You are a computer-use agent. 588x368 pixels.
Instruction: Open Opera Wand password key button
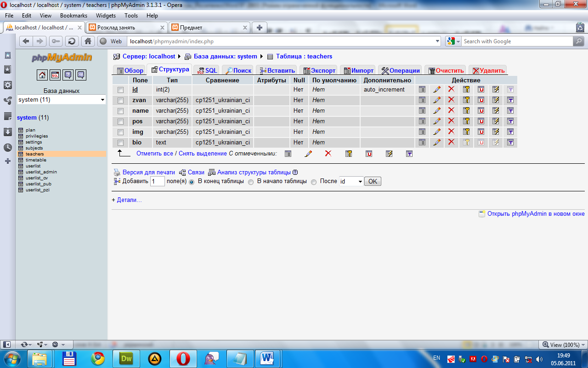(x=56, y=41)
